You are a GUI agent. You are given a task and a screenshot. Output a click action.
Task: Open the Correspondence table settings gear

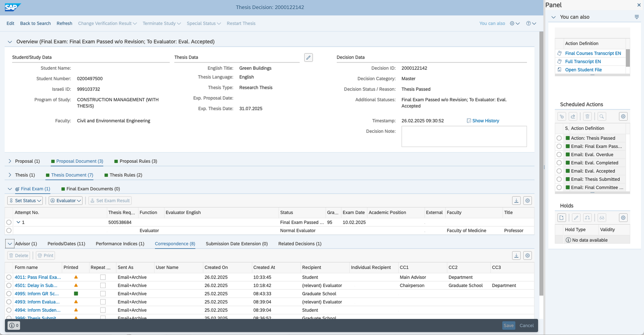[528, 256]
